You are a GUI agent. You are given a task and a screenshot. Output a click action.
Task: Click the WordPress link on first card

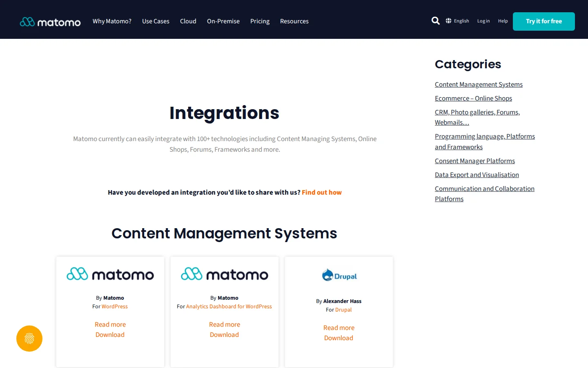(115, 306)
